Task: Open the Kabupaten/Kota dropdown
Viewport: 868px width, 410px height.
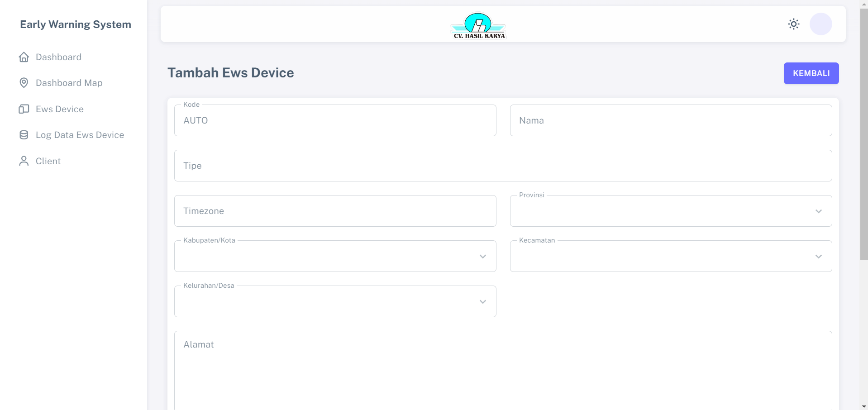Action: click(335, 257)
